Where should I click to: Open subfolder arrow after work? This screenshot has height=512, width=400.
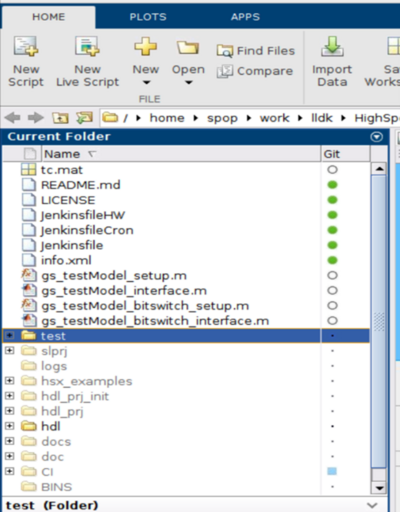[x=300, y=118]
